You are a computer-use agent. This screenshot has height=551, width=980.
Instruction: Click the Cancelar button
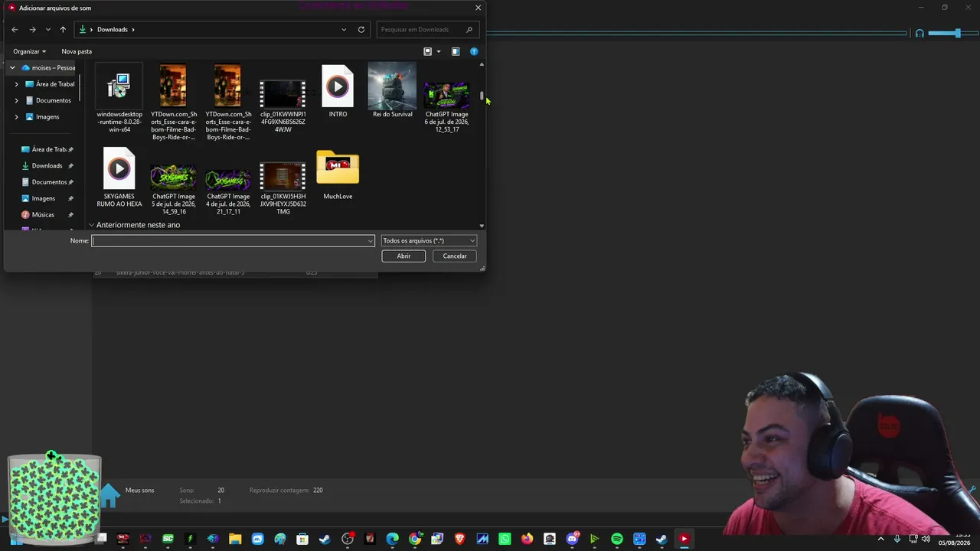(x=455, y=256)
